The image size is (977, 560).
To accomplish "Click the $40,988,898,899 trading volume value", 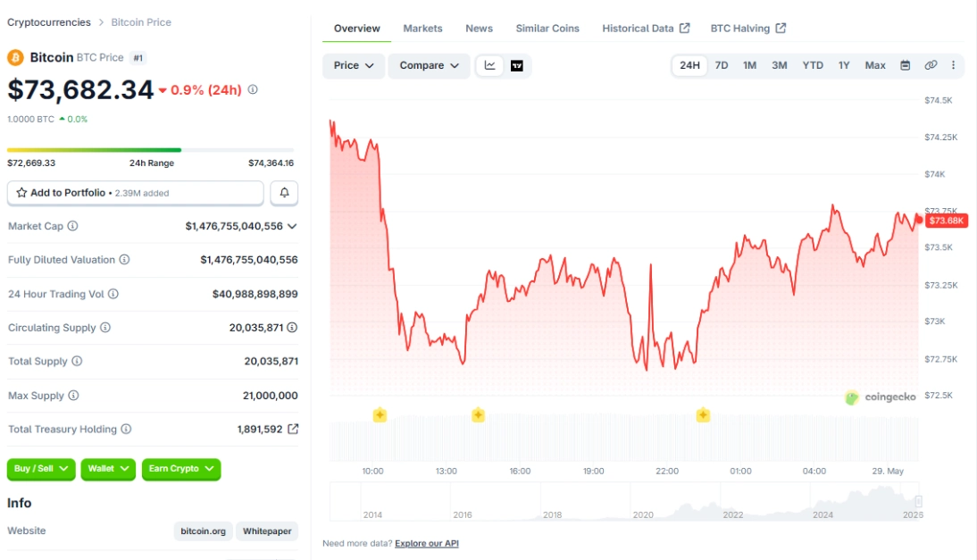I will click(x=255, y=293).
